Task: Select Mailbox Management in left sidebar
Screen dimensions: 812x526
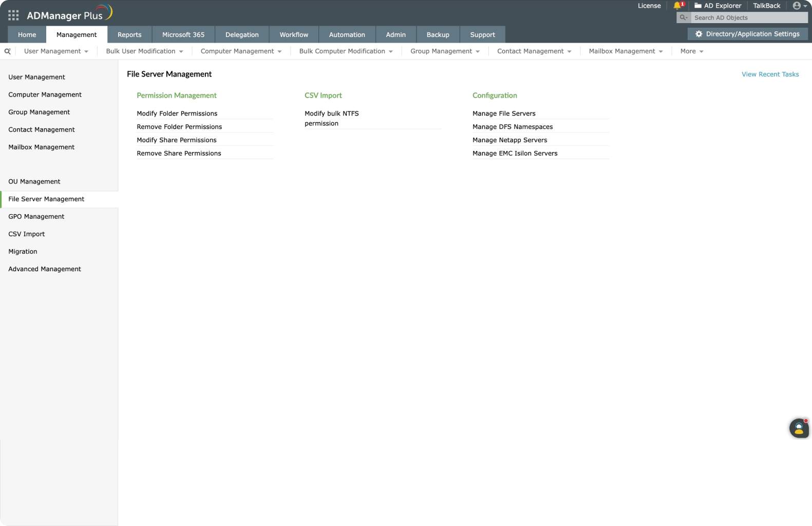Action: [x=42, y=147]
